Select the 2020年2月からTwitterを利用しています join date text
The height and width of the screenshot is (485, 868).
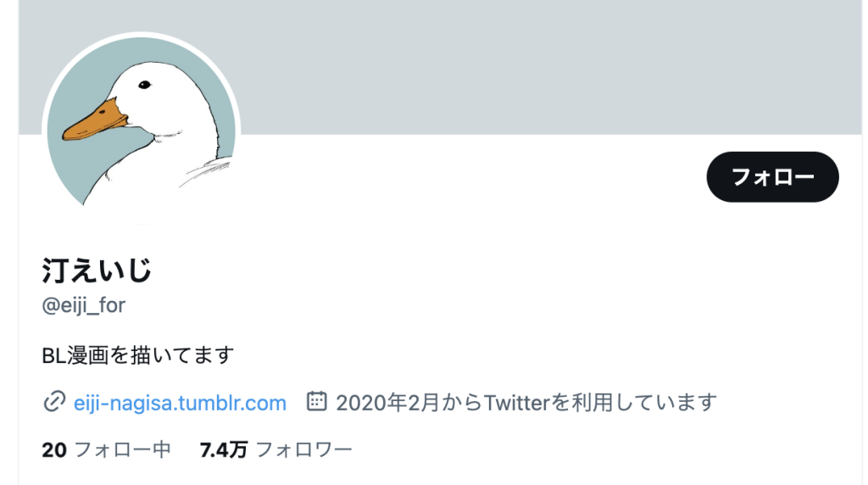526,403
